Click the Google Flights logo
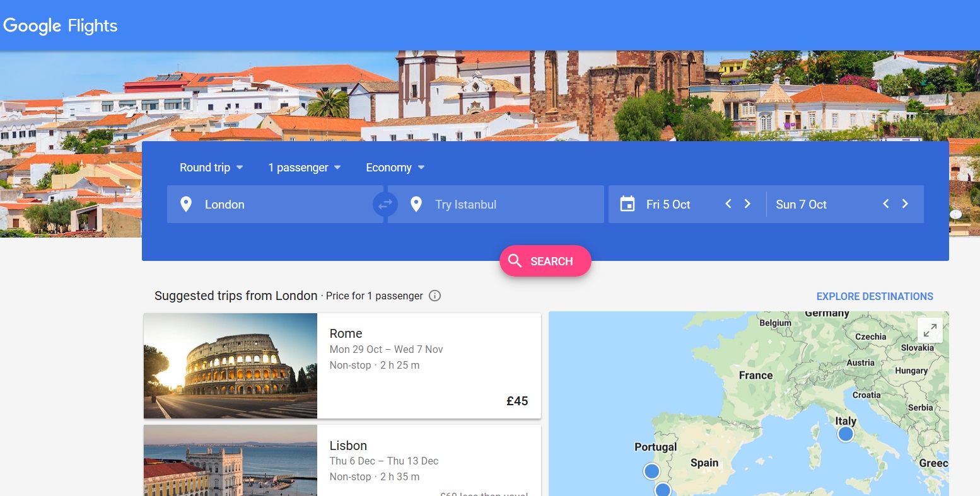980x496 pixels. (61, 26)
